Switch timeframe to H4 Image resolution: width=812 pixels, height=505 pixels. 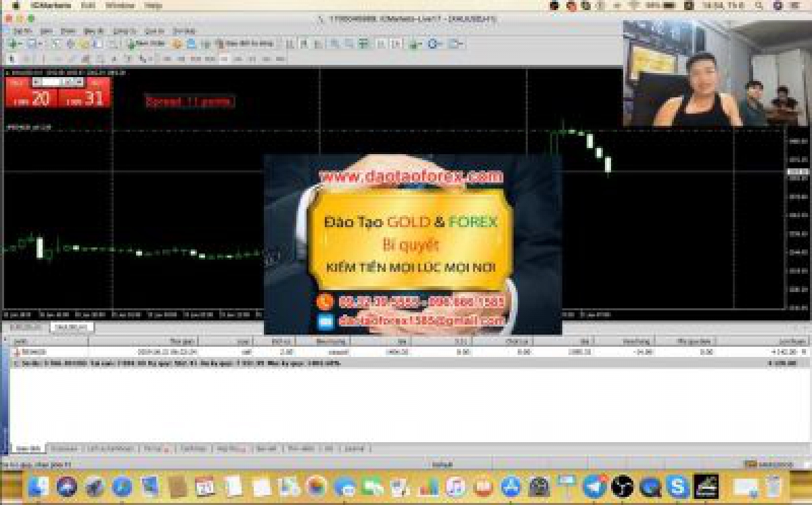click(238, 59)
